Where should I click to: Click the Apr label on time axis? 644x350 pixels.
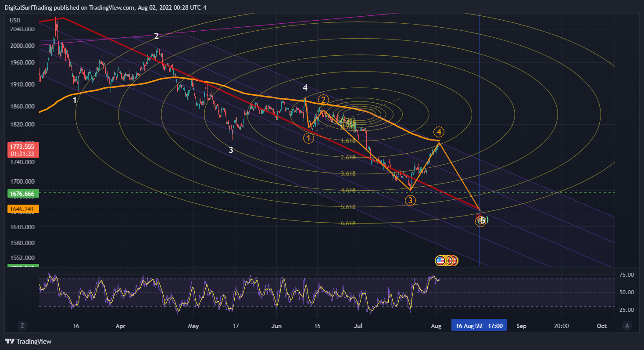[x=121, y=326]
